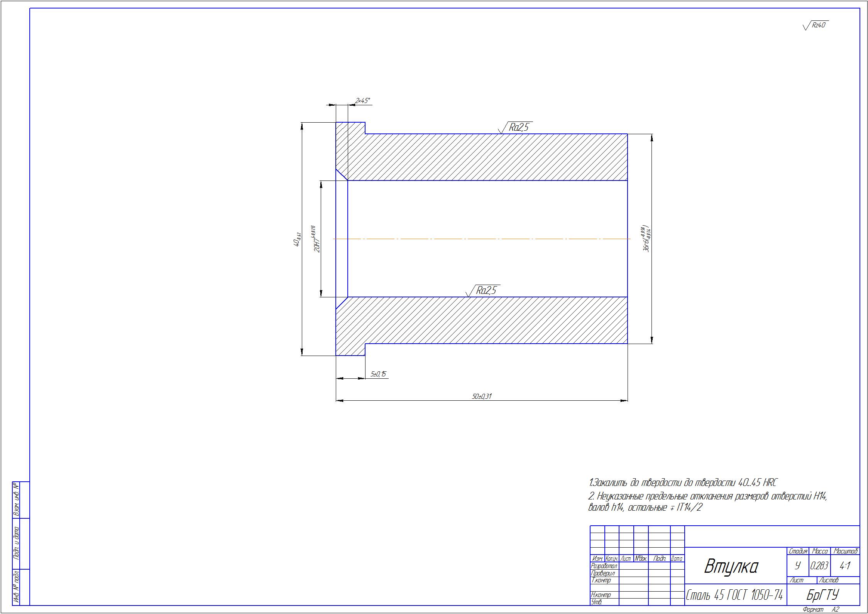Click the empty signature cell beside Разработал

(x=659, y=566)
